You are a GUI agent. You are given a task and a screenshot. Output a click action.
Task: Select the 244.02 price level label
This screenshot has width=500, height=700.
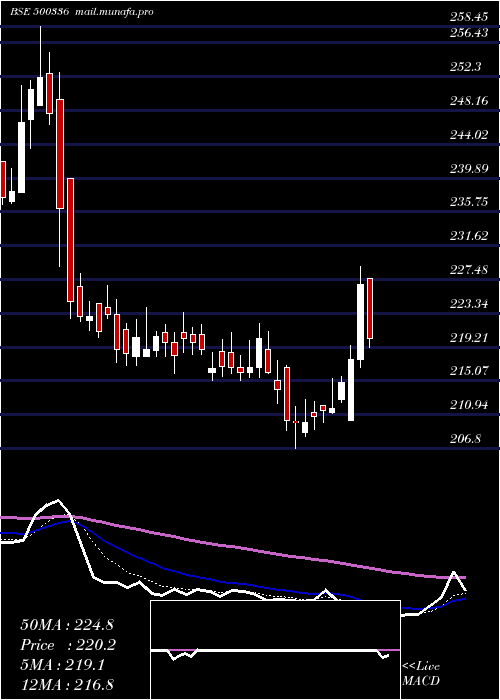point(468,135)
